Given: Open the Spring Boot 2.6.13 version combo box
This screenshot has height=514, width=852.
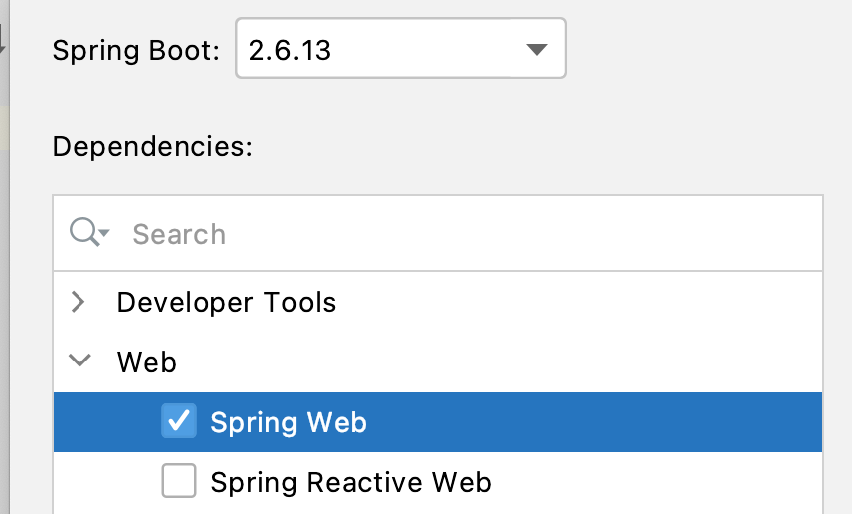Looking at the screenshot, I should tap(400, 49).
